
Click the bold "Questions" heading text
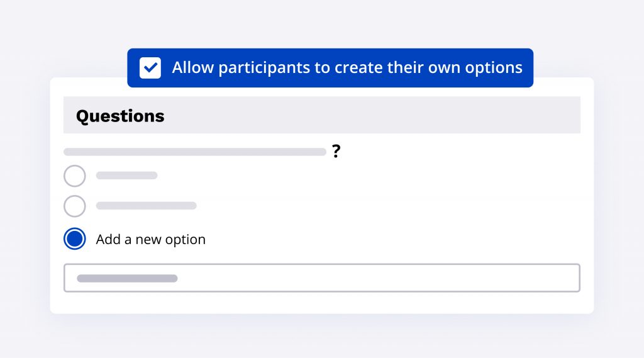click(120, 116)
